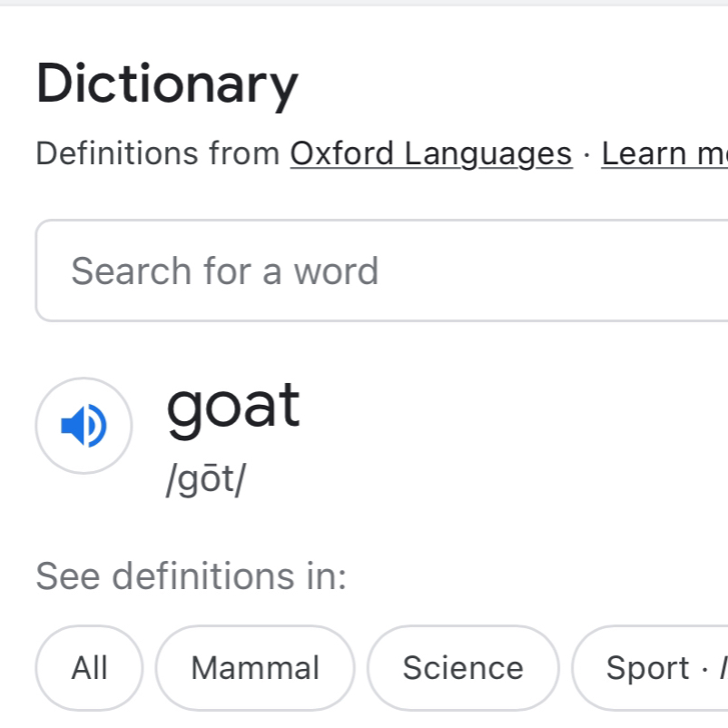The image size is (728, 728).
Task: Click the Definitions from text
Action: (x=158, y=153)
